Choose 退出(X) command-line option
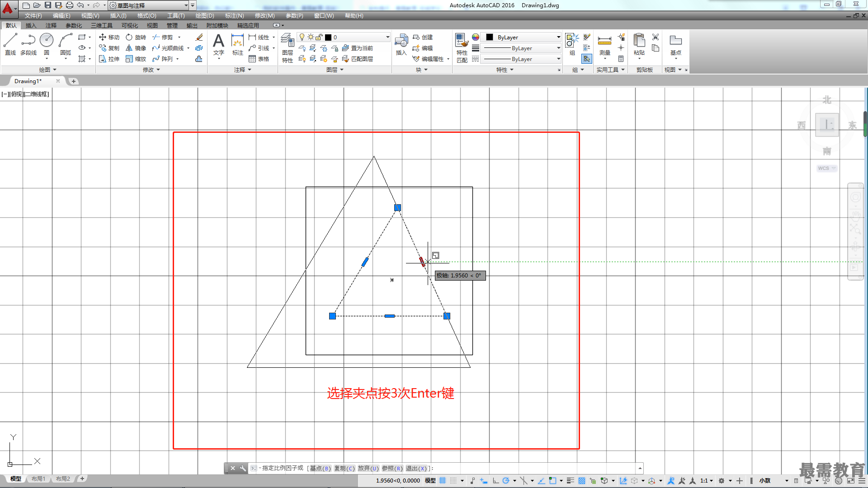 (x=416, y=468)
